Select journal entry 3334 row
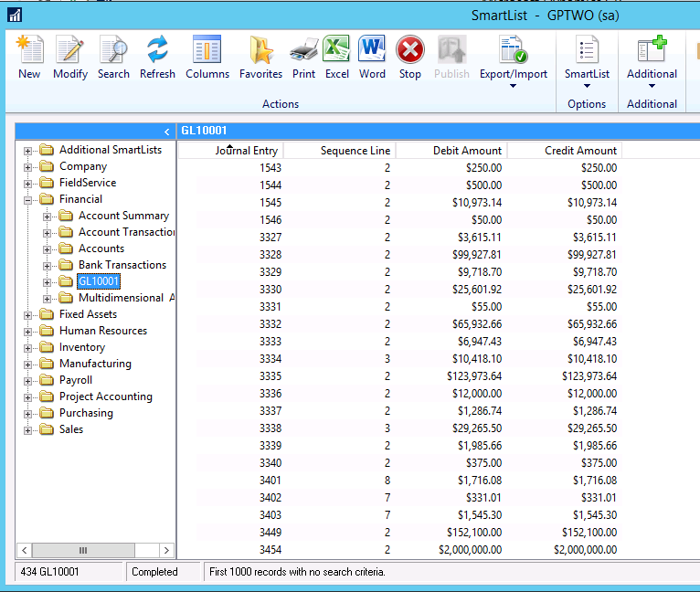Viewport: 700px width, 592px height. (399, 358)
